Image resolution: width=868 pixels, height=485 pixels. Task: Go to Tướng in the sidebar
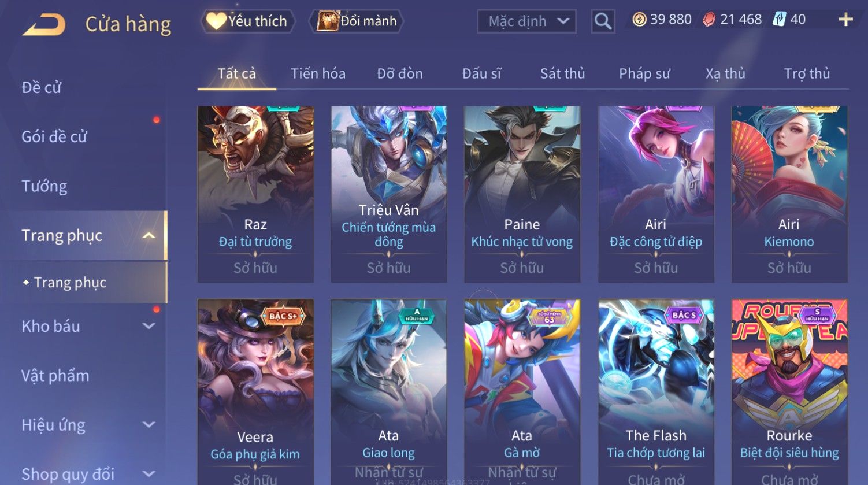point(44,186)
